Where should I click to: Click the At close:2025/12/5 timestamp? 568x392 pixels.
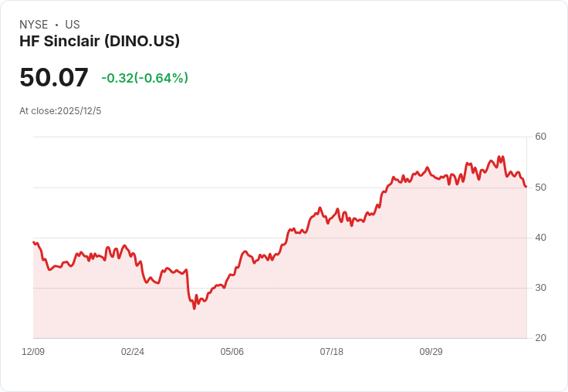60,111
